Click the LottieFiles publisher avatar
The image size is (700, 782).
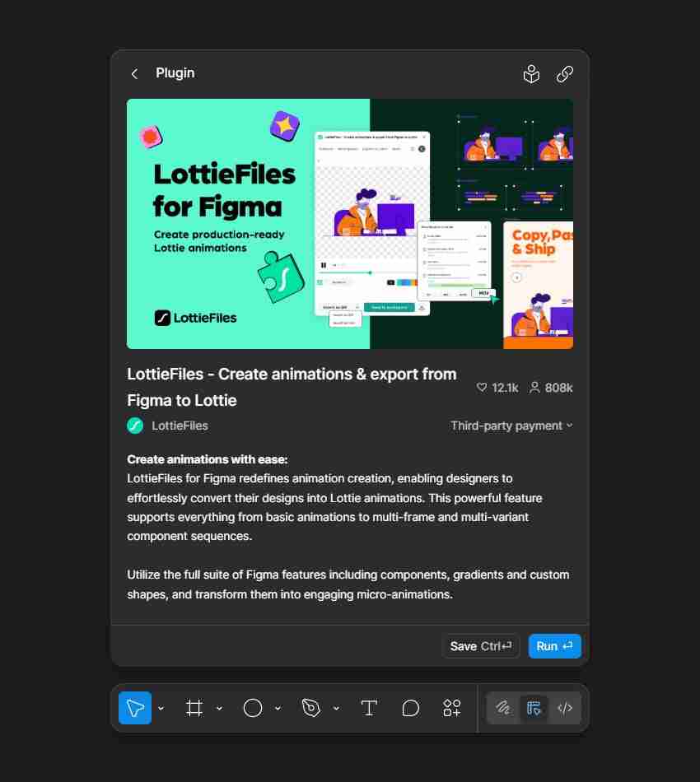tap(135, 426)
